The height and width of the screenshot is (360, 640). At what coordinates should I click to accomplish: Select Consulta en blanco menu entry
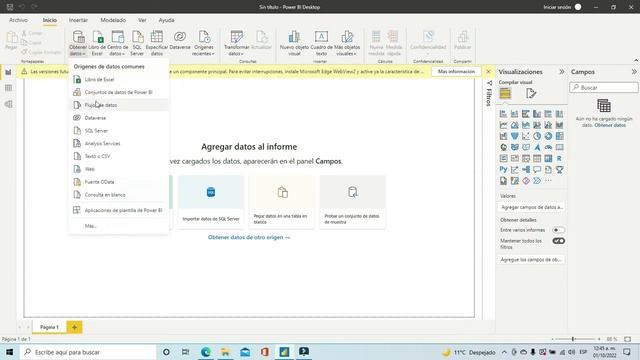pyautogui.click(x=118, y=195)
